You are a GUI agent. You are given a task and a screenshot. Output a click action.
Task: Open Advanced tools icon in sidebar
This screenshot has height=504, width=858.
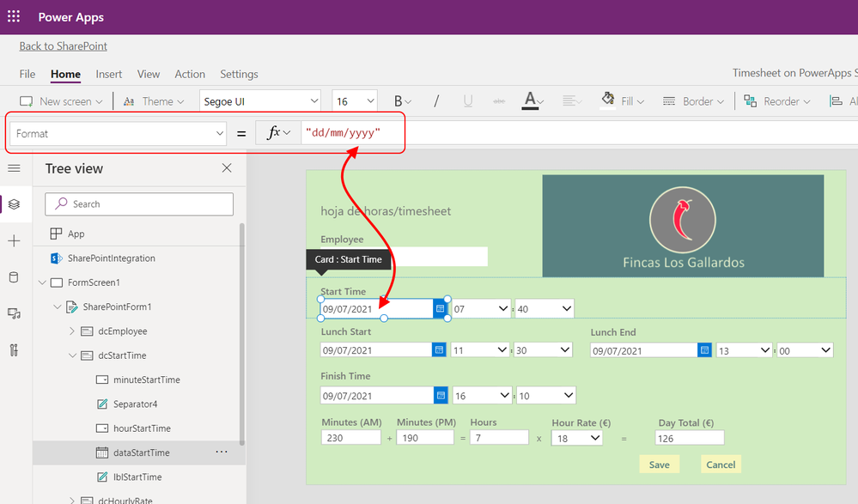tap(15, 349)
